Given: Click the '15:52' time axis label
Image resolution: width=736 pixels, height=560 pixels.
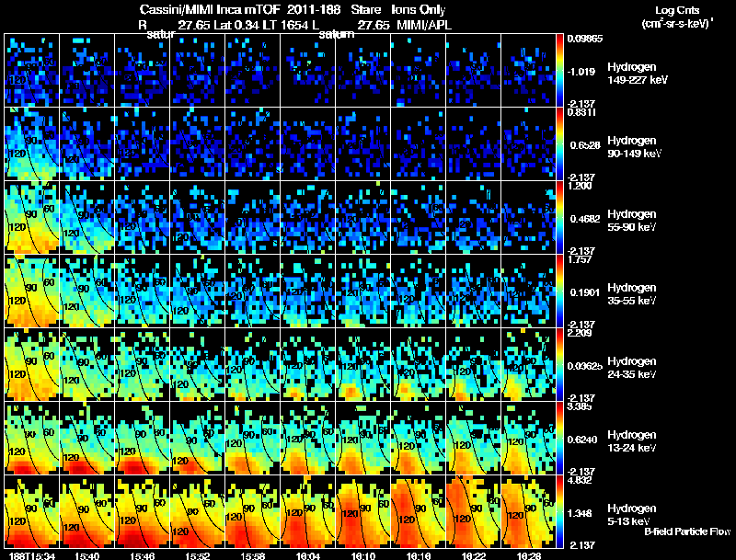Looking at the screenshot, I should (198, 555).
